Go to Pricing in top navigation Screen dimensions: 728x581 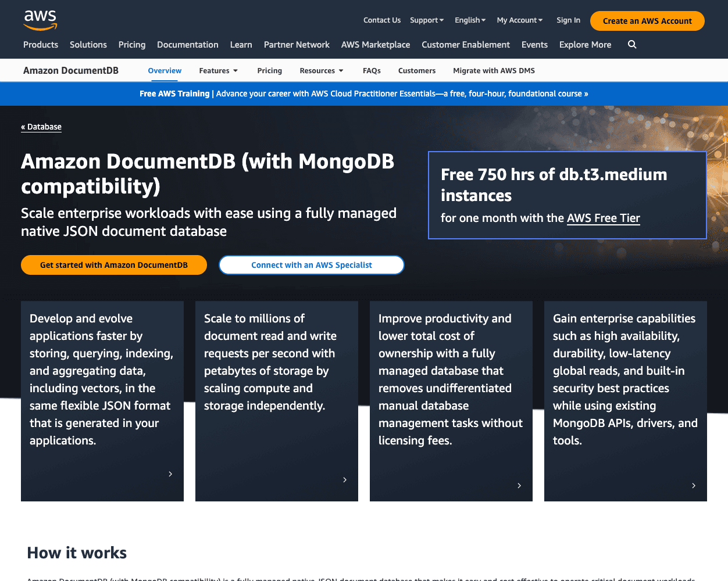pyautogui.click(x=132, y=45)
